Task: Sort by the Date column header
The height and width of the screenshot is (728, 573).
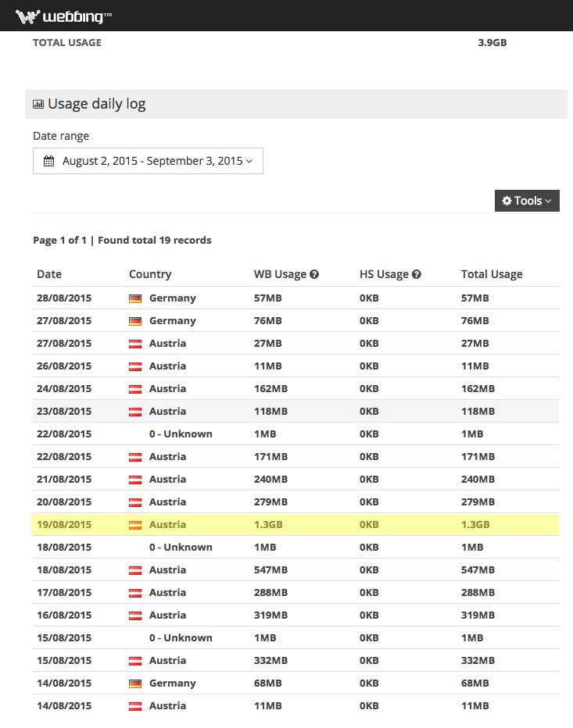Action: [49, 274]
